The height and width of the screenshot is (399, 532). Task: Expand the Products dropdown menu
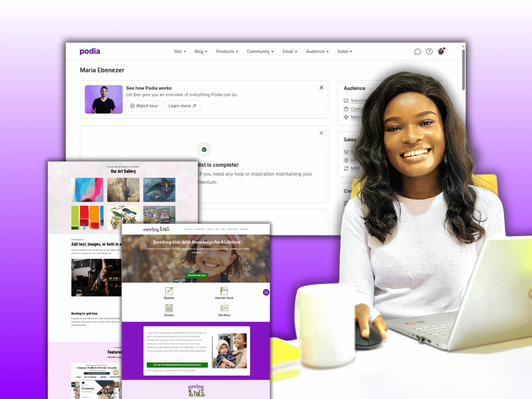pos(227,51)
